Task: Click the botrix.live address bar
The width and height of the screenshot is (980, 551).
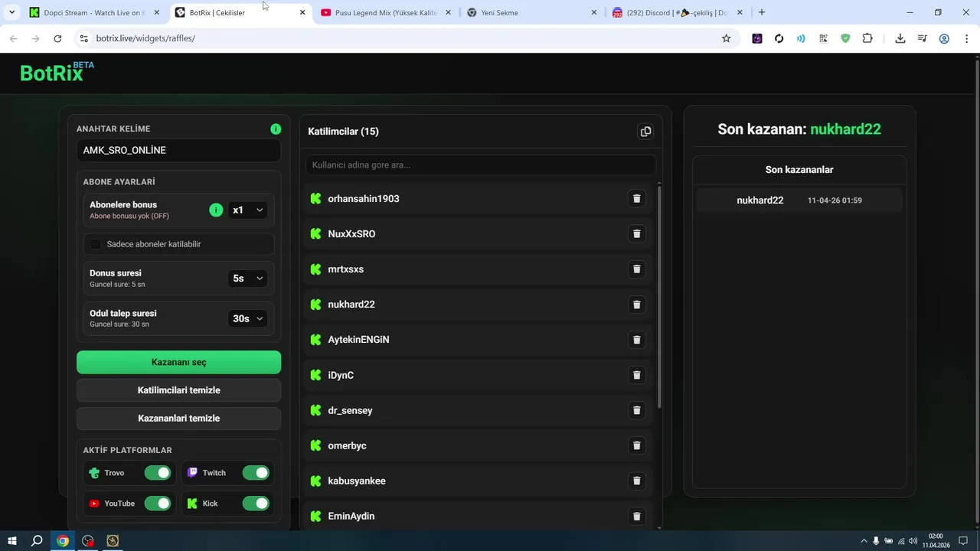Action: [406, 38]
